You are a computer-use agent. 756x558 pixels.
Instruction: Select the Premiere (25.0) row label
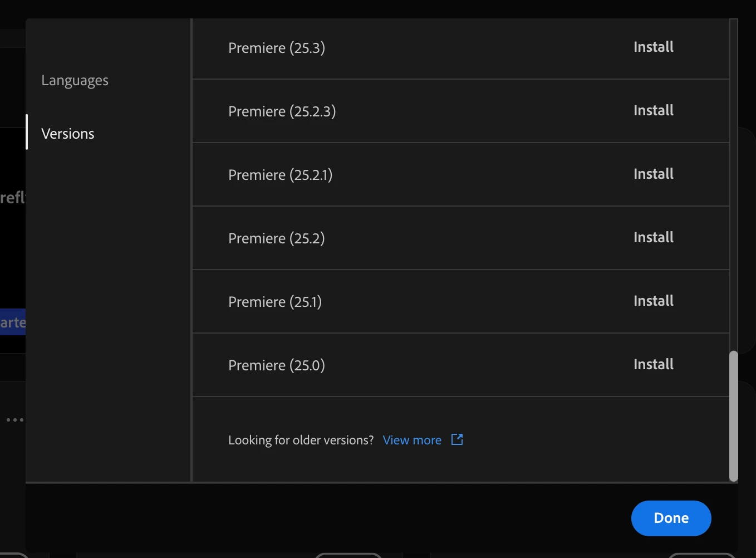(x=277, y=365)
